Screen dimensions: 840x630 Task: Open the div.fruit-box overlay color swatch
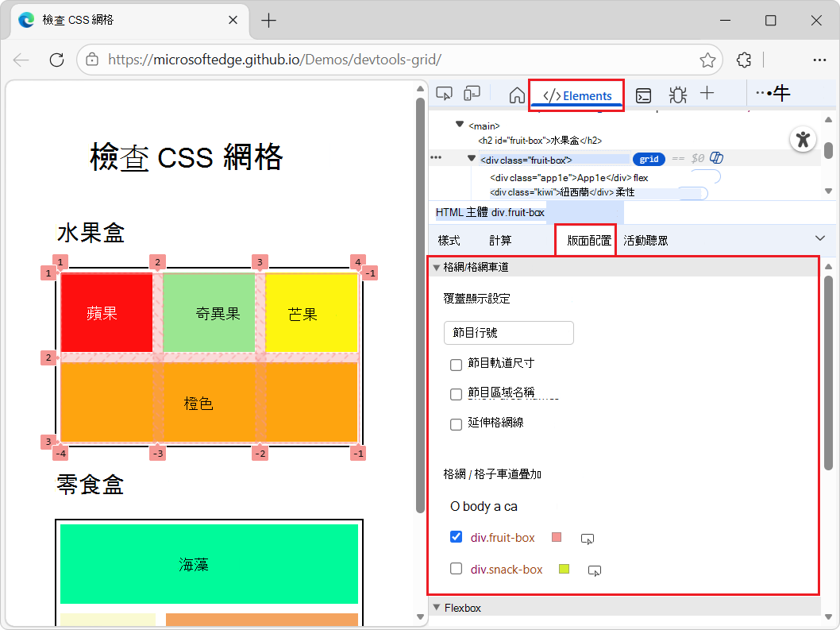(x=557, y=537)
